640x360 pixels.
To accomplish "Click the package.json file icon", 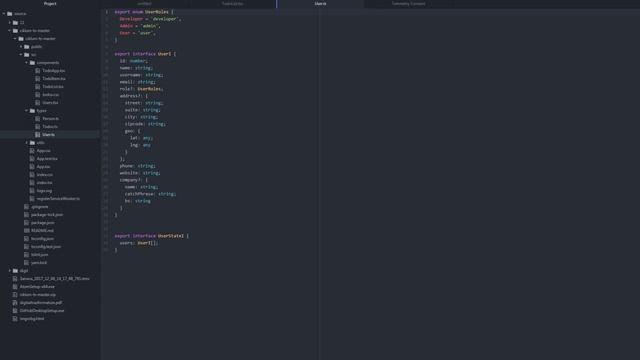I will pyautogui.click(x=26, y=222).
